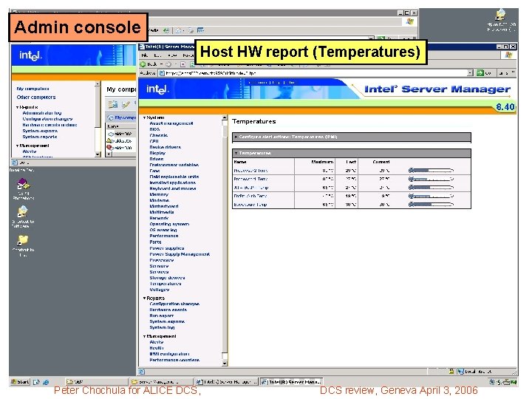Open Motherboard under System
This screenshot has height=399, width=532.
pos(164,206)
